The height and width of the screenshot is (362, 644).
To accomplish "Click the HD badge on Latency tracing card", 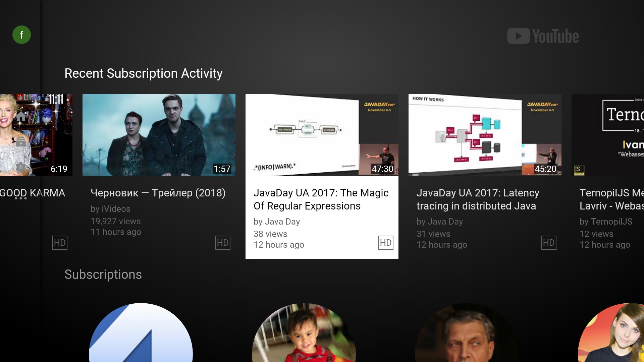I will pyautogui.click(x=549, y=243).
